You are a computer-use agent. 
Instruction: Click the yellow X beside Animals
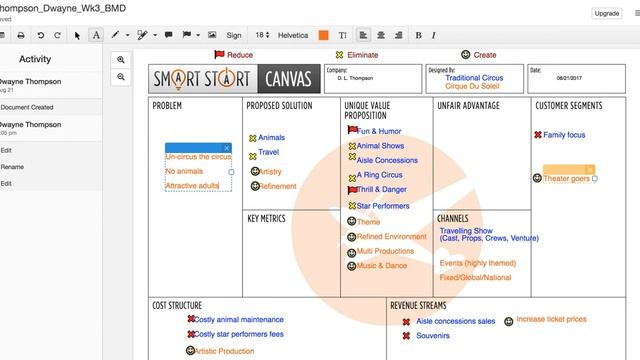[x=253, y=138]
